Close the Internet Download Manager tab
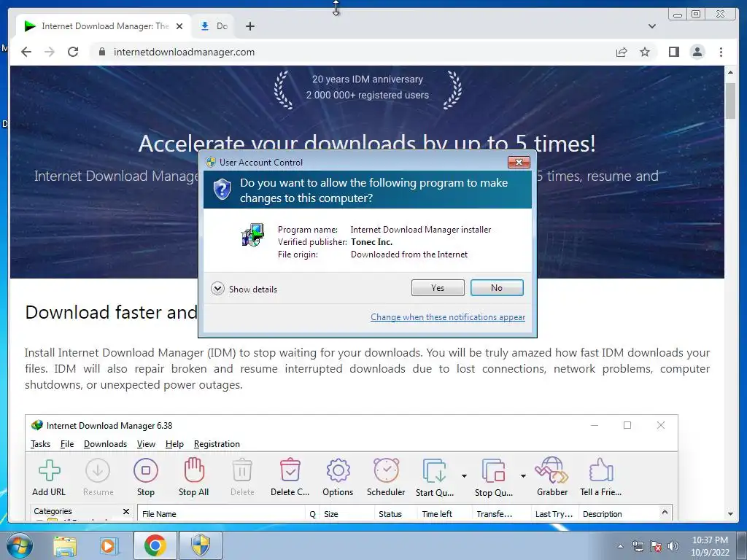The image size is (747, 560). pyautogui.click(x=179, y=26)
